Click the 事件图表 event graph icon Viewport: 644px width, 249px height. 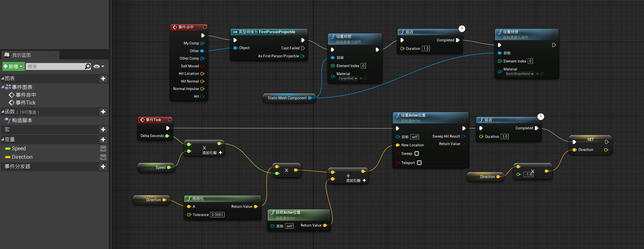(x=8, y=87)
